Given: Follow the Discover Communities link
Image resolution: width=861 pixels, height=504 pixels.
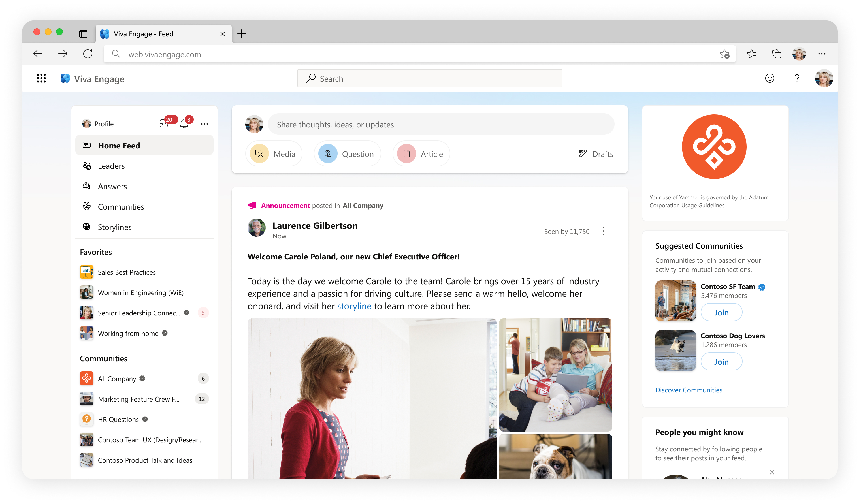Looking at the screenshot, I should pos(689,390).
